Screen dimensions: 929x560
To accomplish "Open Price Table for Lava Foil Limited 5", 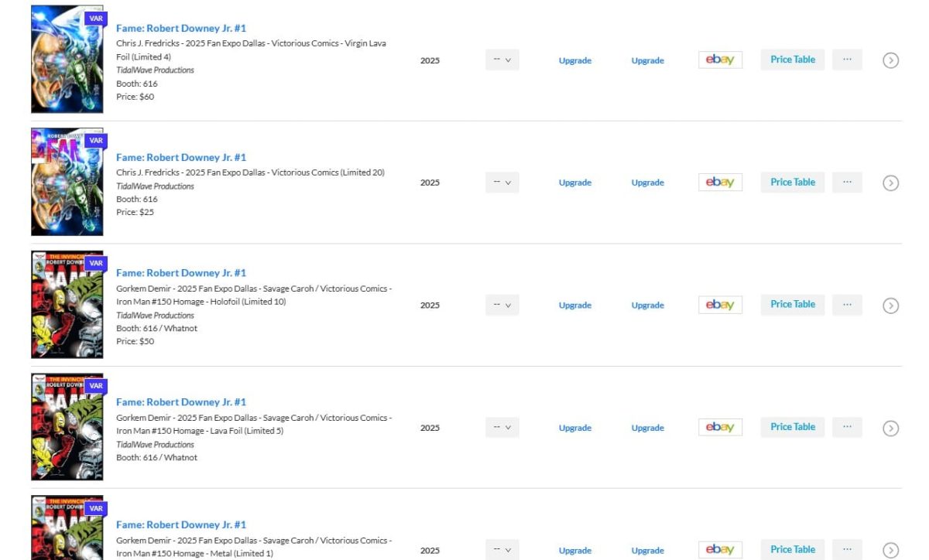I will coord(792,427).
